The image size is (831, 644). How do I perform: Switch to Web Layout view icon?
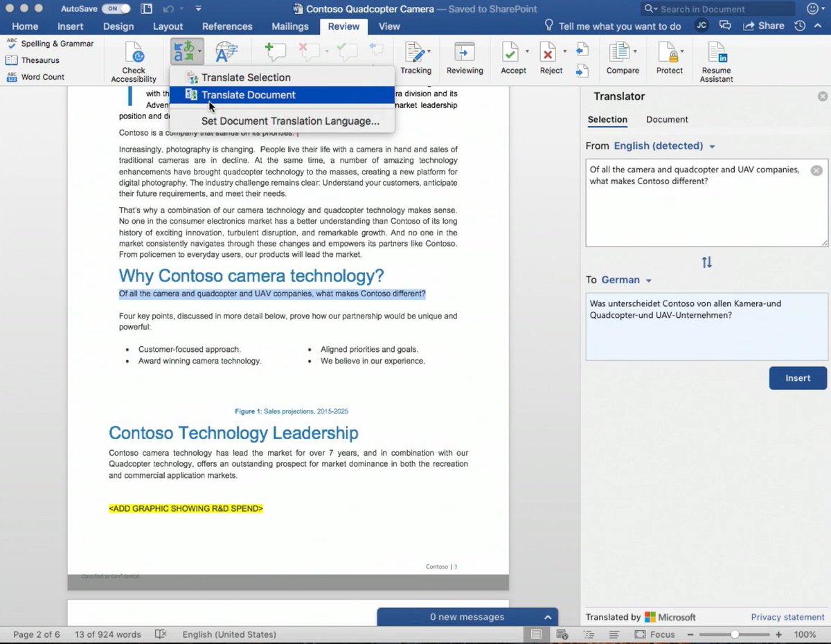562,634
